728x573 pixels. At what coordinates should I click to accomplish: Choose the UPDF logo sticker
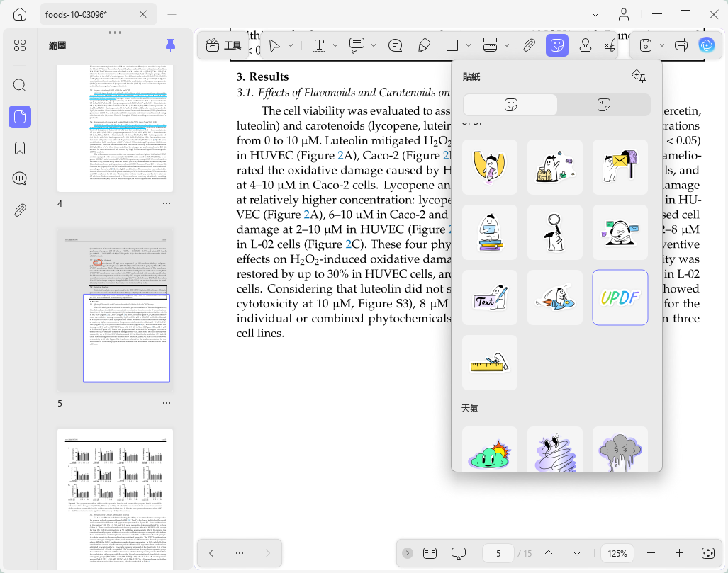[620, 297]
